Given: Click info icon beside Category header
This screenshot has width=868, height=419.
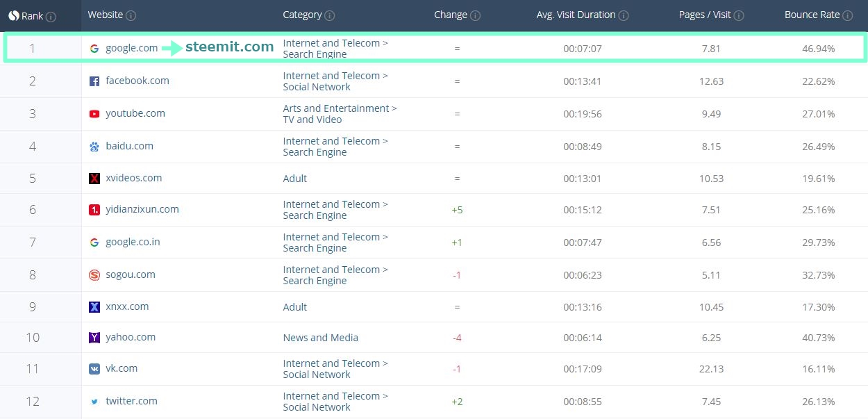Looking at the screenshot, I should 330,15.
